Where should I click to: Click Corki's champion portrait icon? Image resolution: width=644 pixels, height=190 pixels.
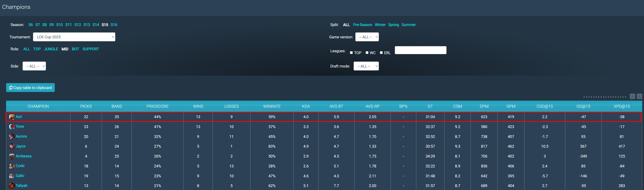pyautogui.click(x=12, y=166)
